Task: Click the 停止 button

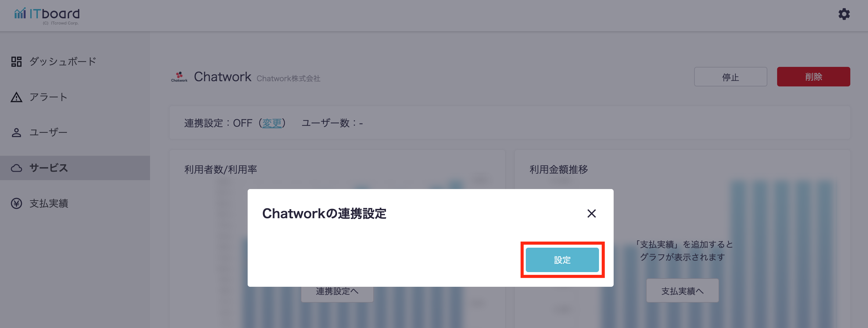Action: (730, 77)
